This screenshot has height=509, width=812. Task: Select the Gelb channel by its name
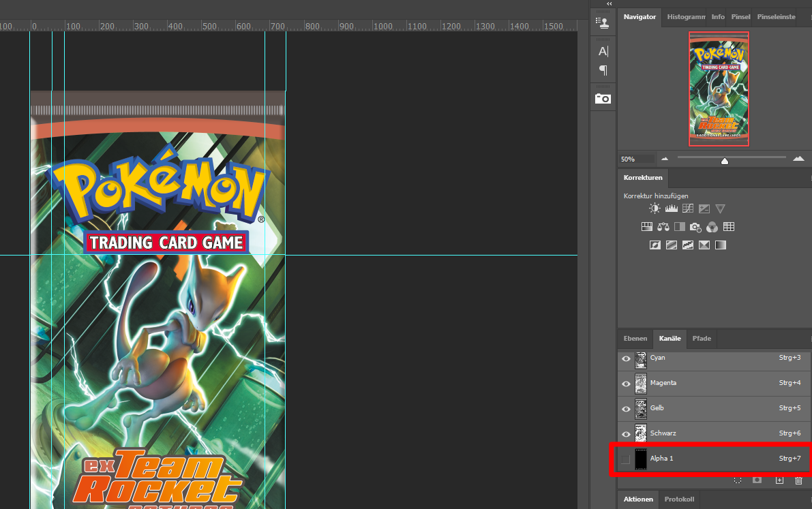coord(657,408)
